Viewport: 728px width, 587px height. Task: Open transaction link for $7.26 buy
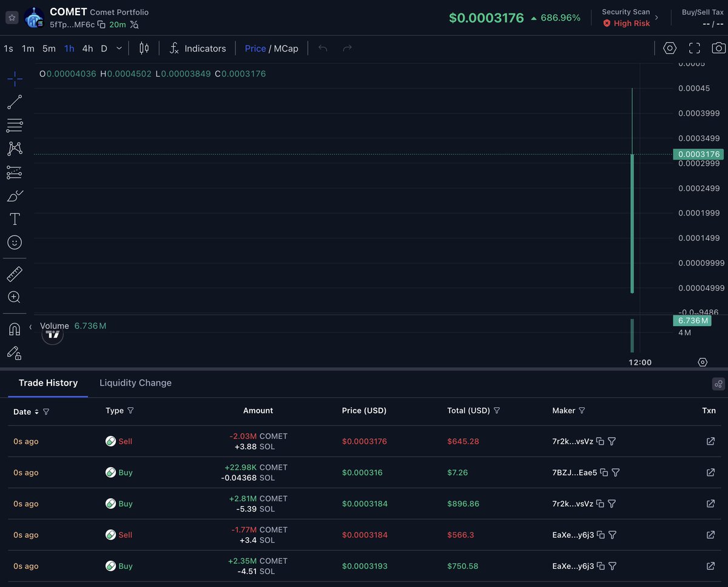pyautogui.click(x=710, y=472)
